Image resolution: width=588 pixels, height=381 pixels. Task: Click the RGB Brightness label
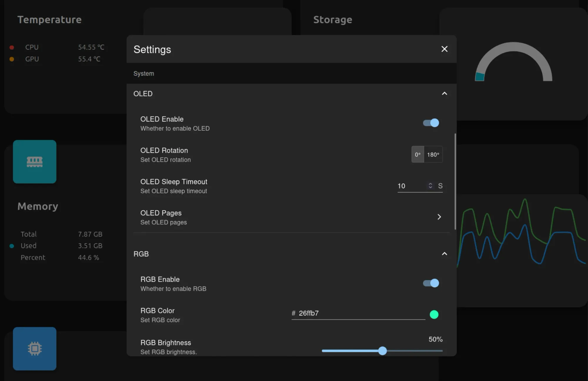point(166,343)
